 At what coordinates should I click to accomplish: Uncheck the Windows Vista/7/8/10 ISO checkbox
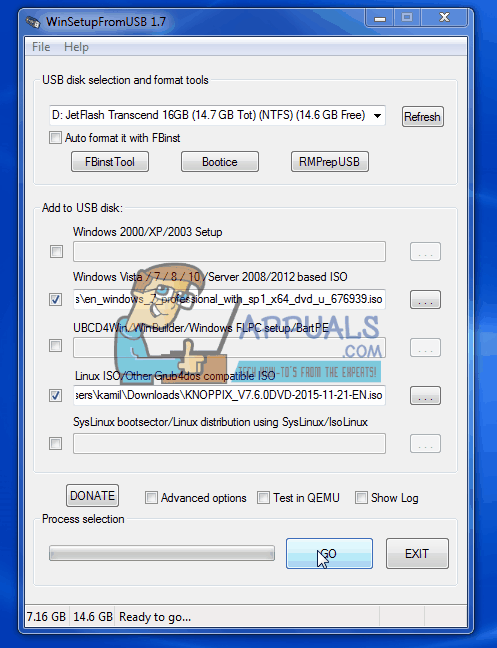tap(55, 299)
